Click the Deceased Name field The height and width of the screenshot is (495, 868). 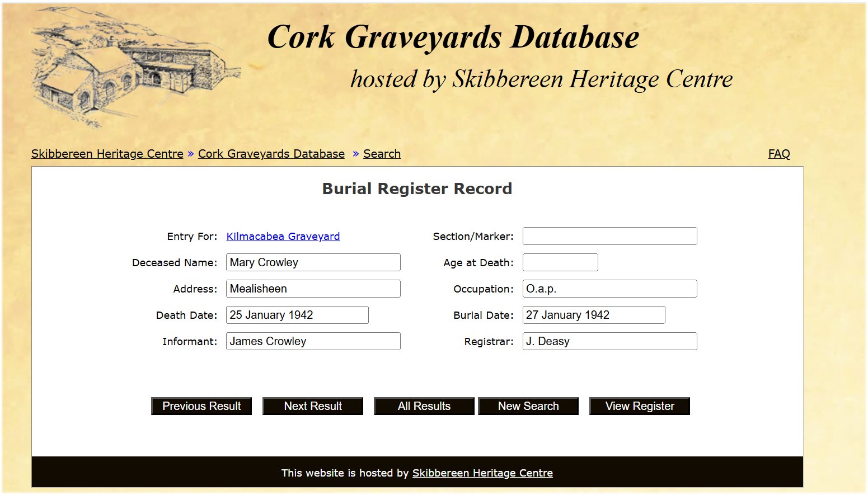coord(313,262)
